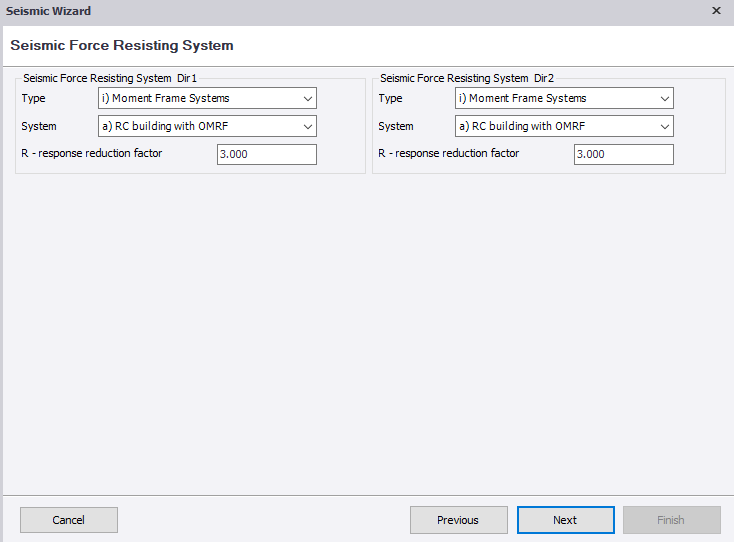Click the Cancel button
Viewport: 734px width, 542px height.
69,520
